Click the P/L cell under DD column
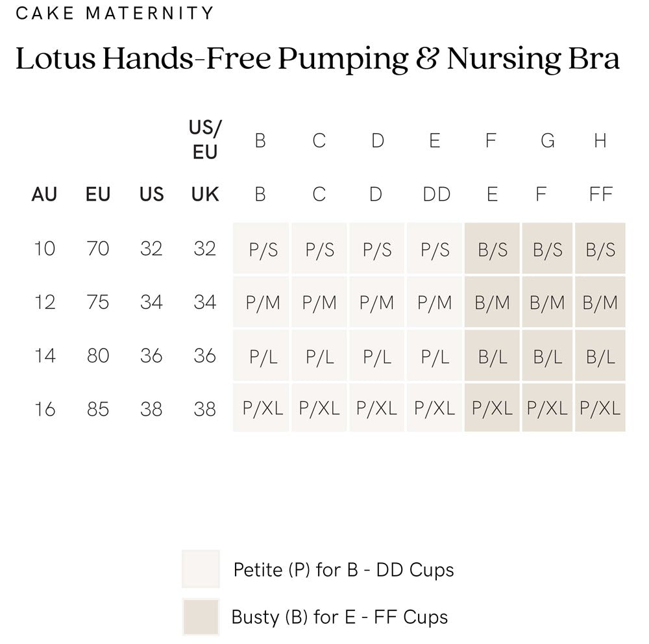The image size is (649, 644). [x=435, y=356]
